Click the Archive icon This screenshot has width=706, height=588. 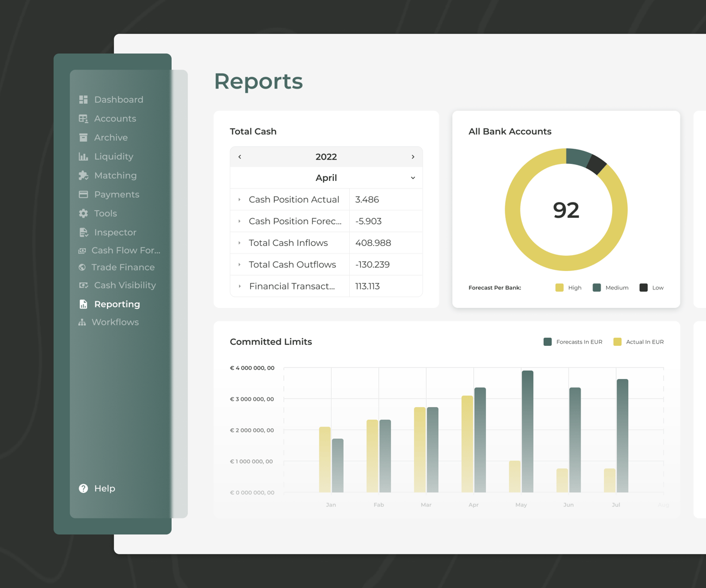[x=83, y=137]
